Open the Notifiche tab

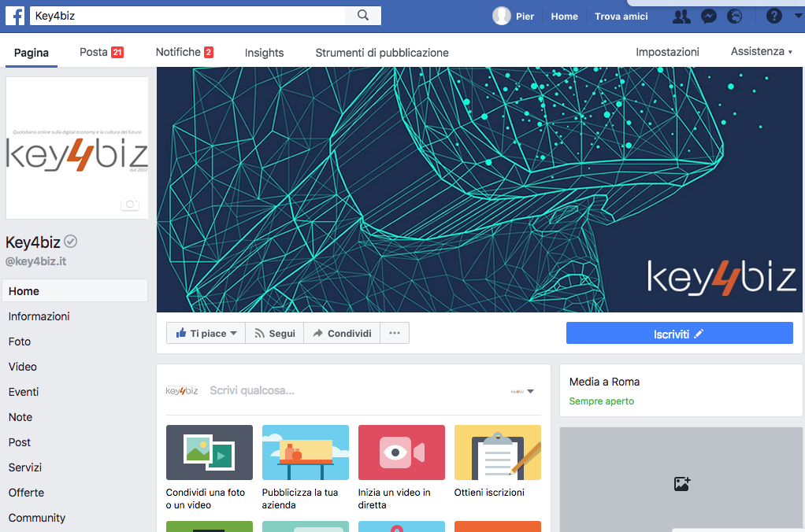184,52
